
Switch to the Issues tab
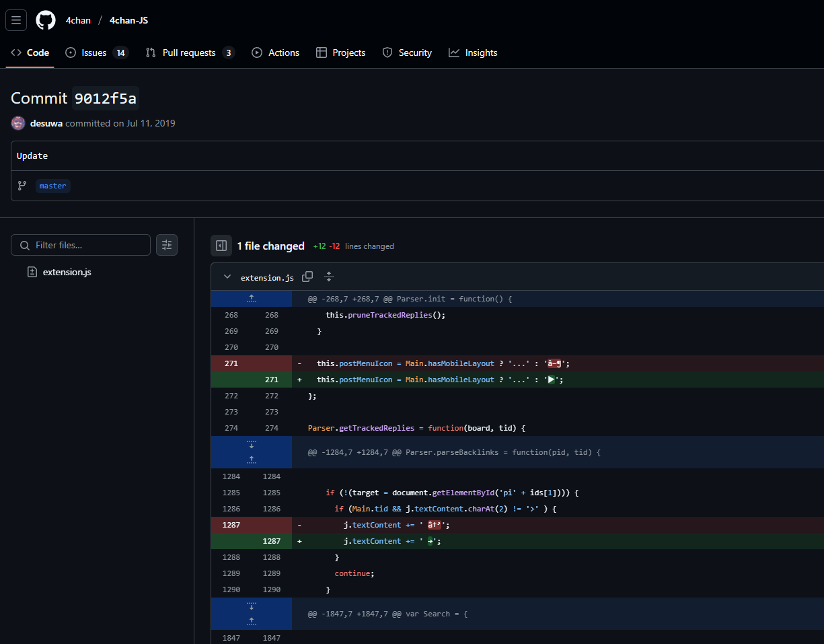tap(93, 52)
